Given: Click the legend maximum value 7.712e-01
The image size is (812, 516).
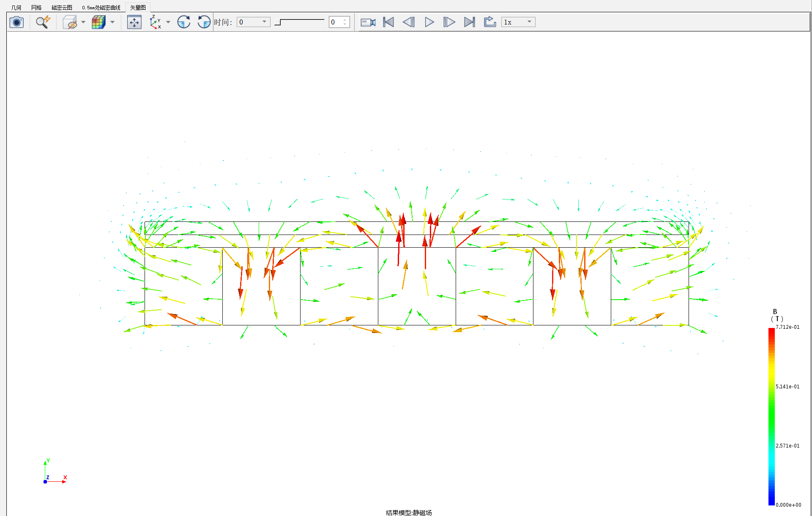Looking at the screenshot, I should coord(787,327).
